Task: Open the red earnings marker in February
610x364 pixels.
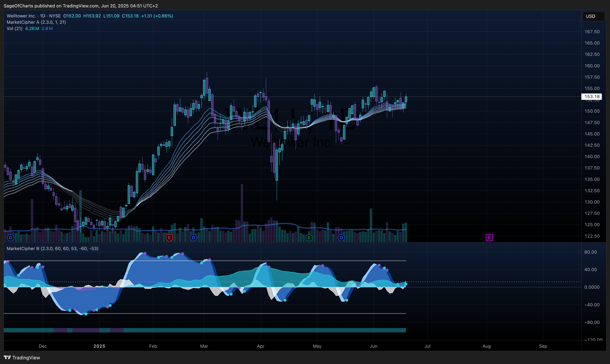Action: (169, 238)
